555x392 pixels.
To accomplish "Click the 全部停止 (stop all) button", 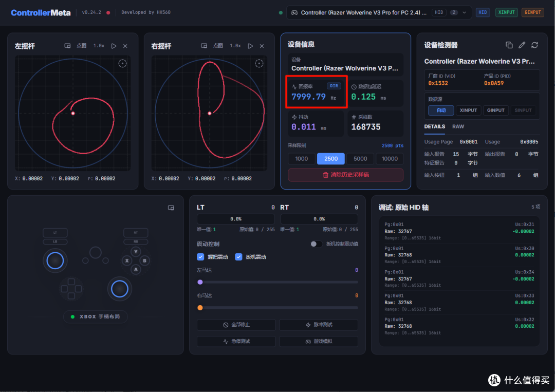I will (236, 325).
